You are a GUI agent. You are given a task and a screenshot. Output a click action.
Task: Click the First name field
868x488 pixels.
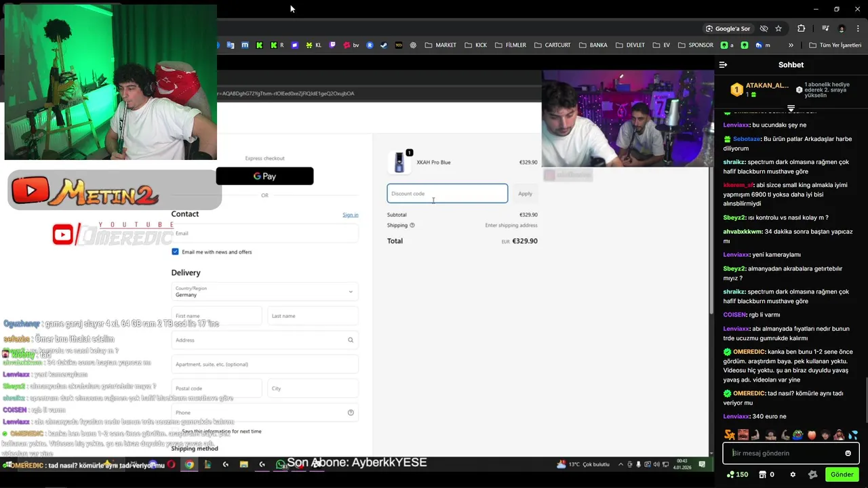pos(216,316)
